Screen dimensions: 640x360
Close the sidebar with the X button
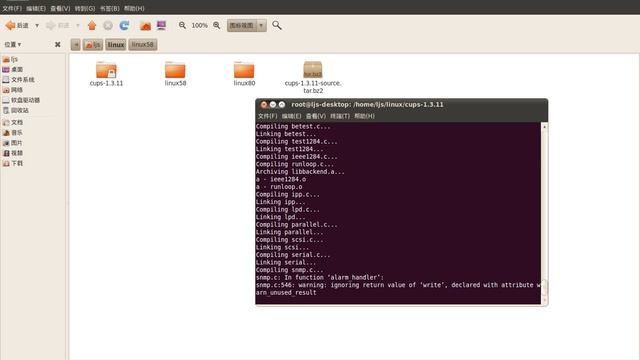coord(58,44)
